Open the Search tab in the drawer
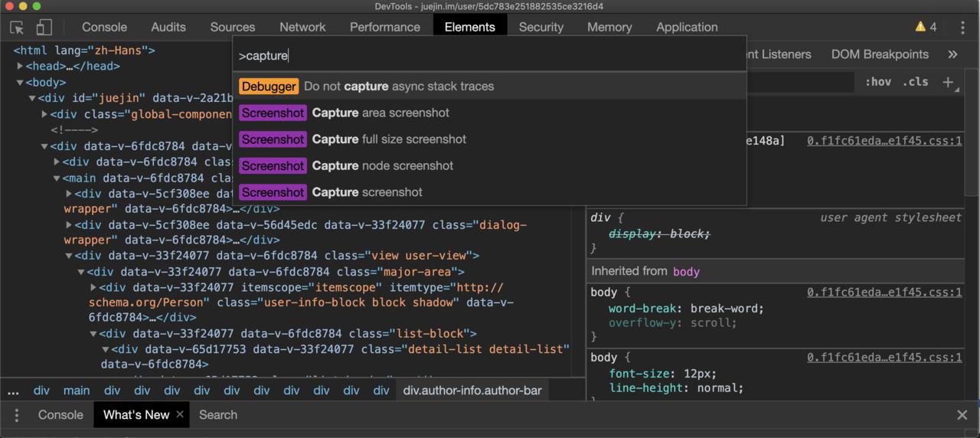Screen dimensions: 980x438 [218, 415]
